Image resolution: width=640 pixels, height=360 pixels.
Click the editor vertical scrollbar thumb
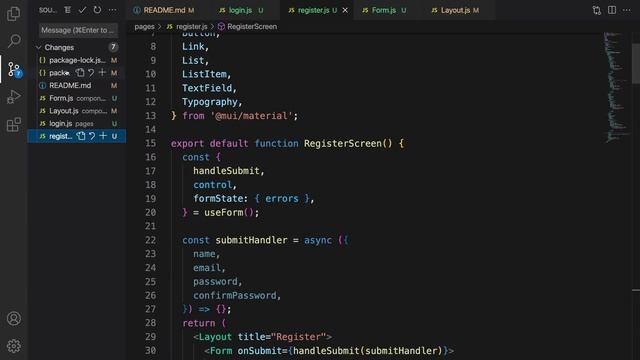click(x=636, y=63)
